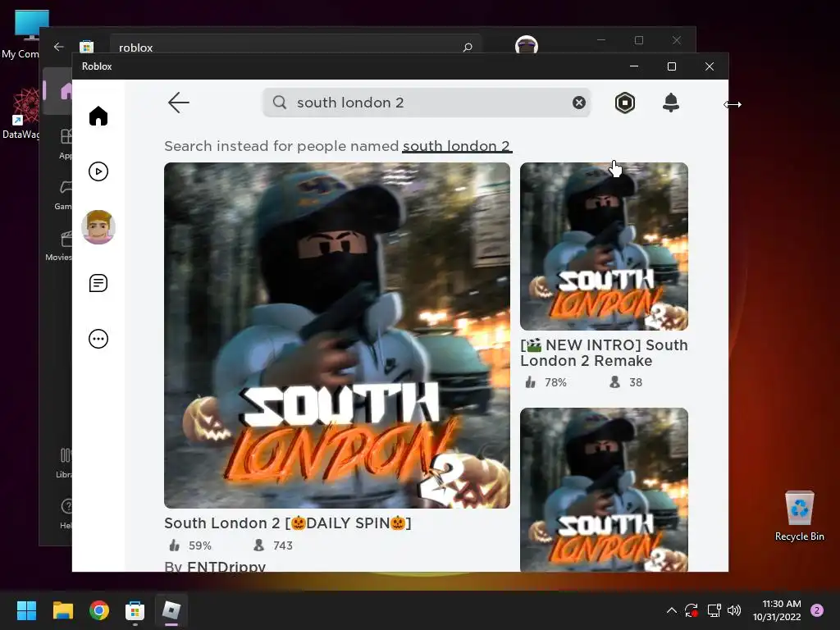Open the Windows Start button

[x=26, y=610]
